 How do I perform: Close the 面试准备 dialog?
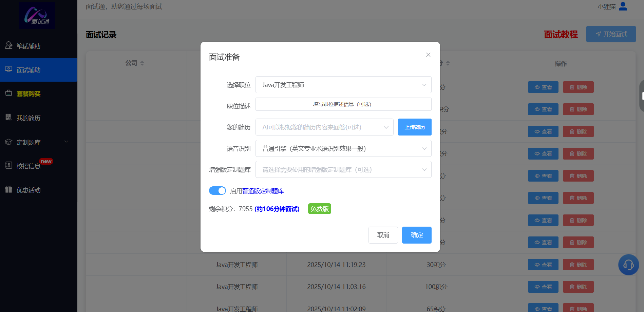[428, 55]
